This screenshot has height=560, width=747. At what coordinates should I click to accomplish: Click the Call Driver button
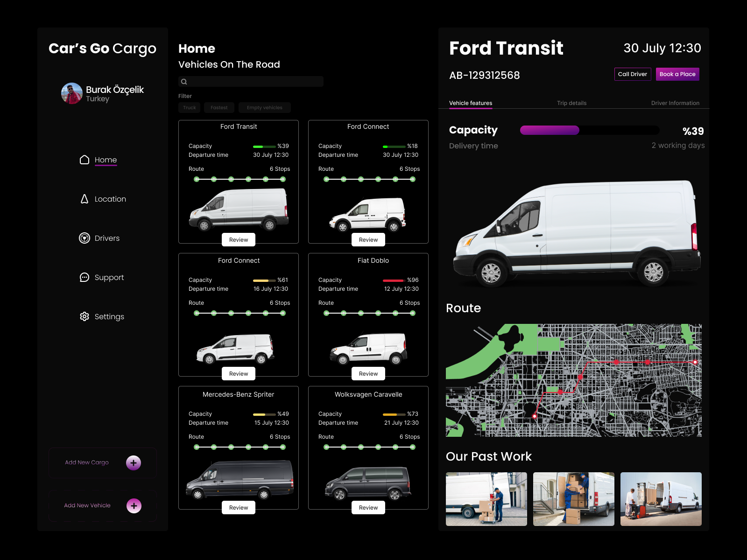(633, 74)
